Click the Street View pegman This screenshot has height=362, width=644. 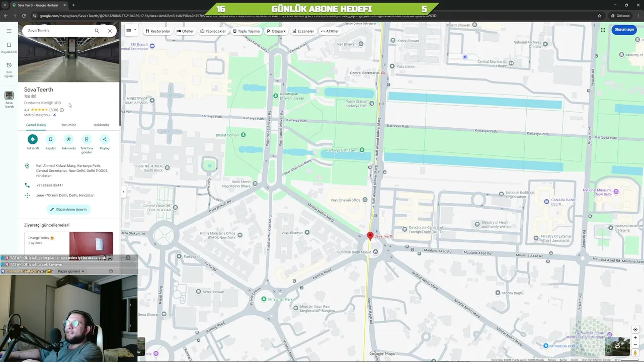(x=635, y=353)
